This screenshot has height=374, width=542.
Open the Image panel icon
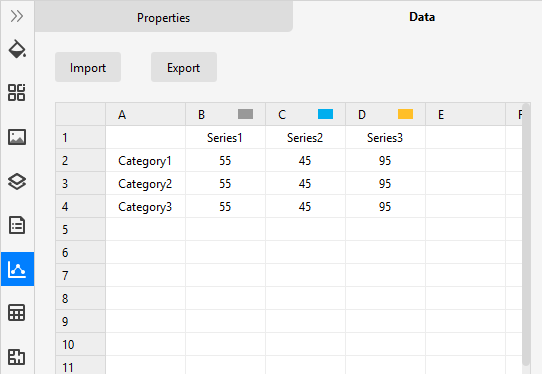click(17, 137)
